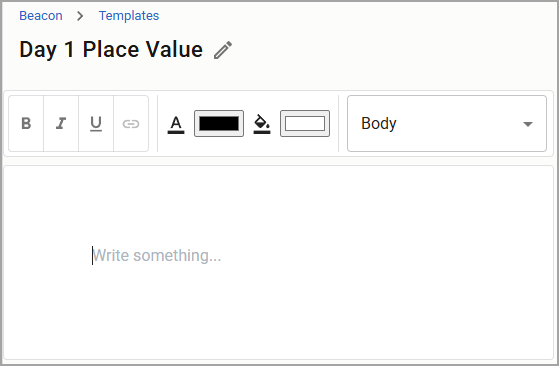Go to the Beacon breadcrumb link
Viewport: 559px width, 366px height.
click(x=41, y=16)
